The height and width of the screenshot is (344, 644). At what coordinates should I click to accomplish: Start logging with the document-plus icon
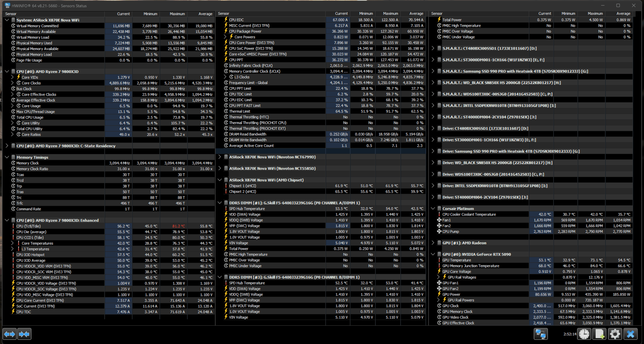pos(599,334)
